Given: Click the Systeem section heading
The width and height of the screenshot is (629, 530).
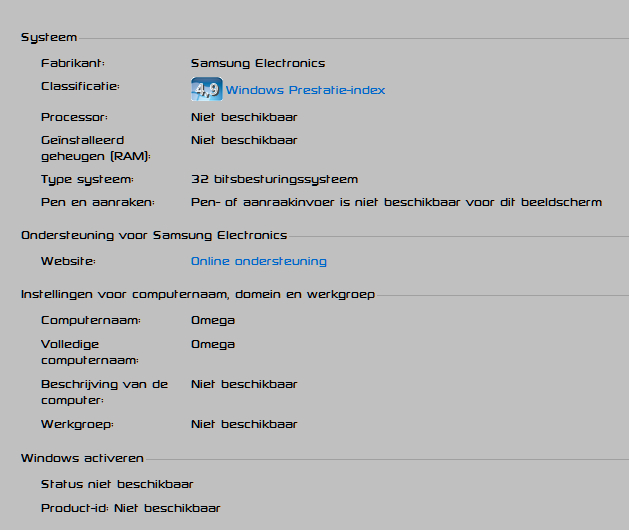Looking at the screenshot, I should [49, 38].
